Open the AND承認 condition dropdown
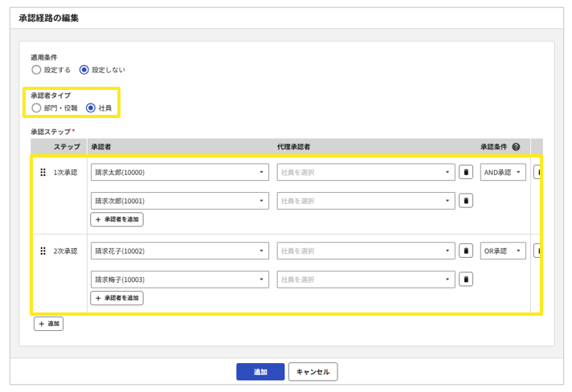Viewport: 572px width, 392px height. pyautogui.click(x=502, y=173)
